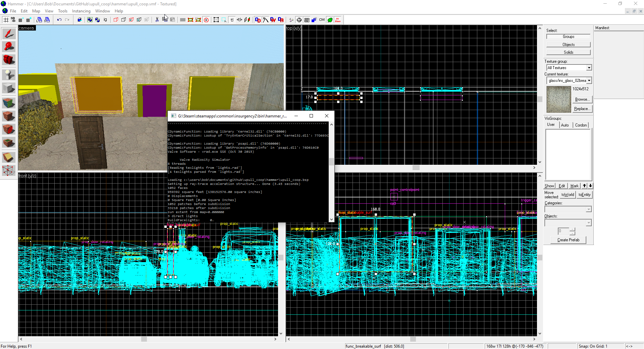Open the Instancing menu
644x349 pixels.
tap(81, 11)
